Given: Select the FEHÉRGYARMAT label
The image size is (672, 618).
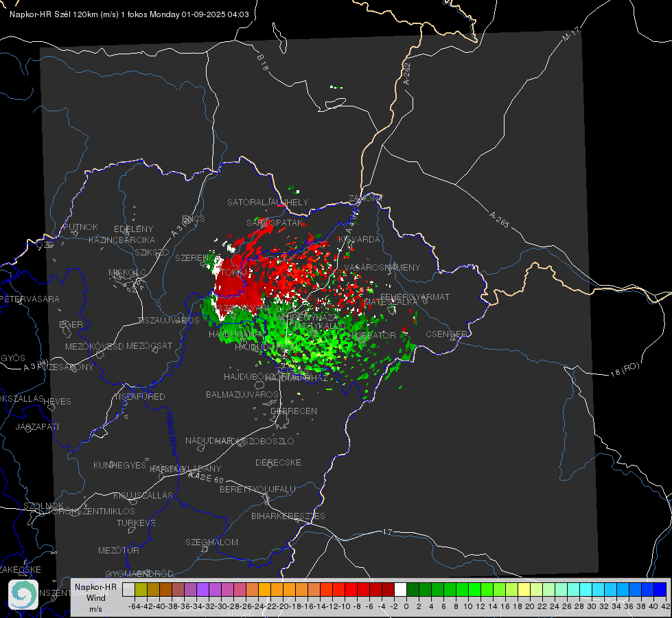Looking at the screenshot, I should pyautogui.click(x=415, y=297).
